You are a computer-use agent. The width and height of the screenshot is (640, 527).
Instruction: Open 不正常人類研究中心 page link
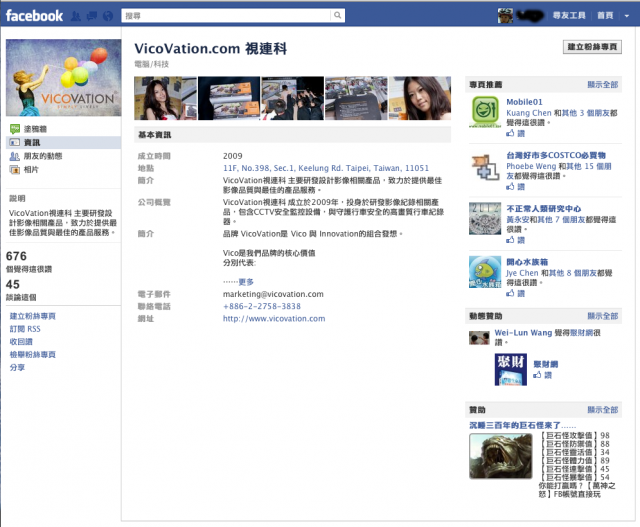pyautogui.click(x=544, y=209)
